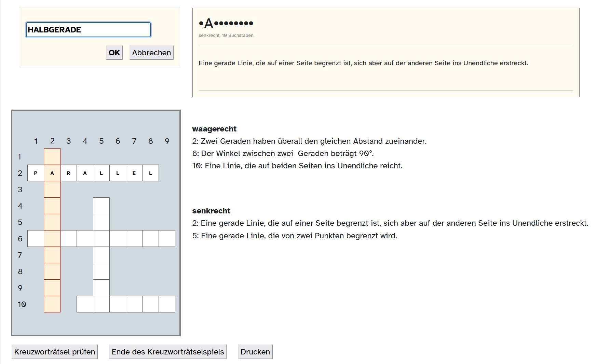Click the empty cell at row 10, column 4

[x=85, y=304]
